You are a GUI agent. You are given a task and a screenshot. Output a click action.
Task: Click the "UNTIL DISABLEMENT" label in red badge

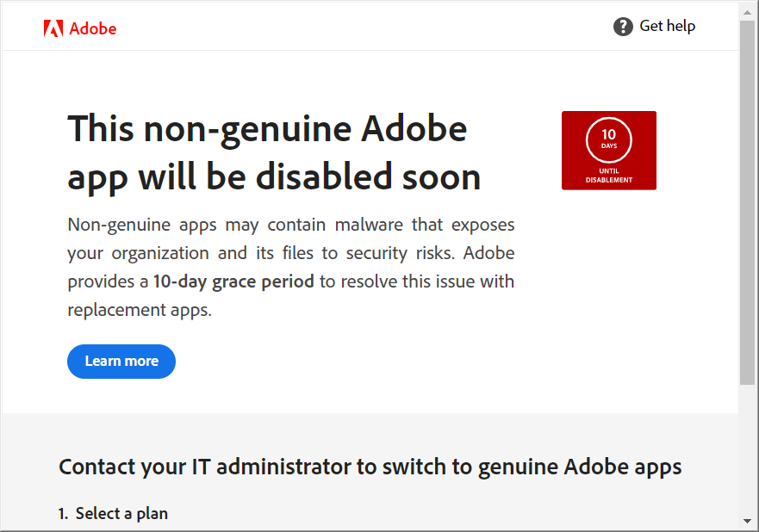[609, 176]
